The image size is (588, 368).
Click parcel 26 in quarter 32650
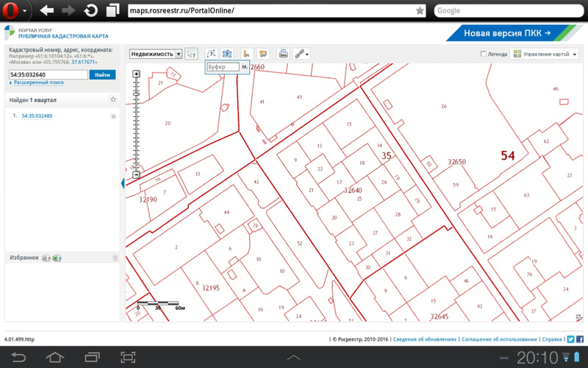pos(444,106)
